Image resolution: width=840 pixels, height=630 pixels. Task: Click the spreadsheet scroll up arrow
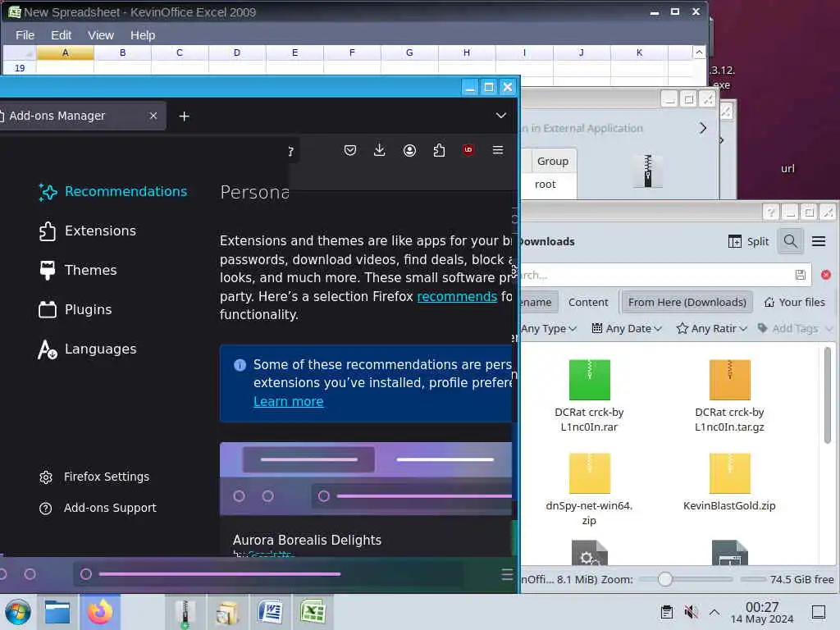click(x=699, y=52)
